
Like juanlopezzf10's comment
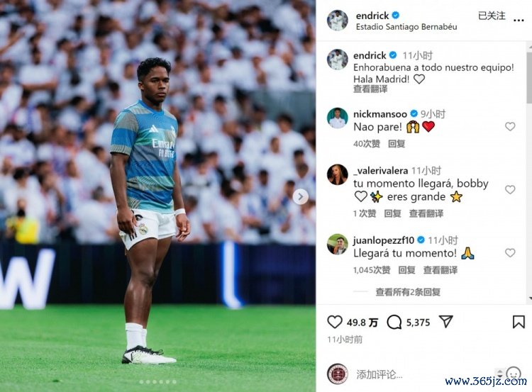510,252
